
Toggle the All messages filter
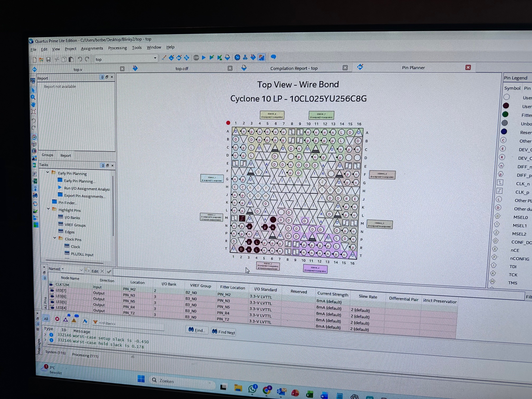point(46,319)
